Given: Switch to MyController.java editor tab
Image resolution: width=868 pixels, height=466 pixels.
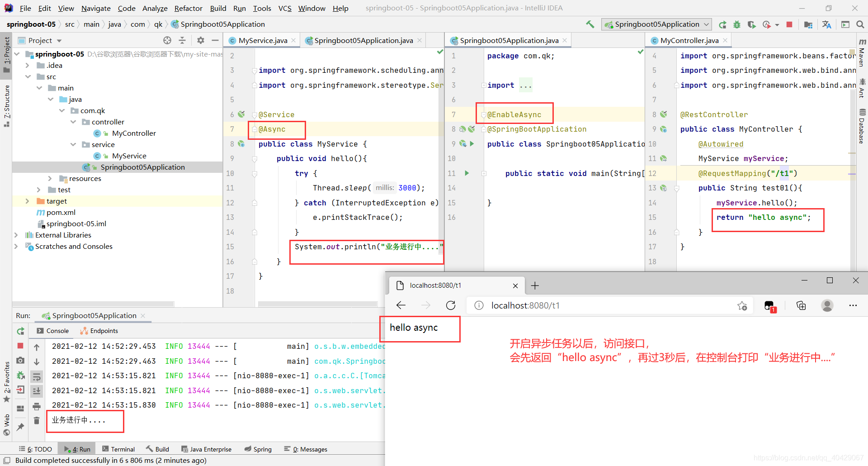Looking at the screenshot, I should pyautogui.click(x=689, y=40).
